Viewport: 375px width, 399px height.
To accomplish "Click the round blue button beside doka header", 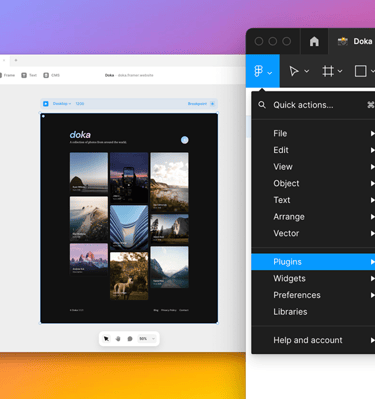I will [185, 140].
